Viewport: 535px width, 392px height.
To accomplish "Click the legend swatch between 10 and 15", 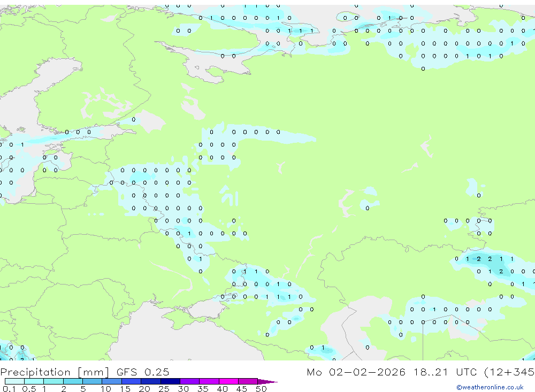I will pyautogui.click(x=112, y=381).
